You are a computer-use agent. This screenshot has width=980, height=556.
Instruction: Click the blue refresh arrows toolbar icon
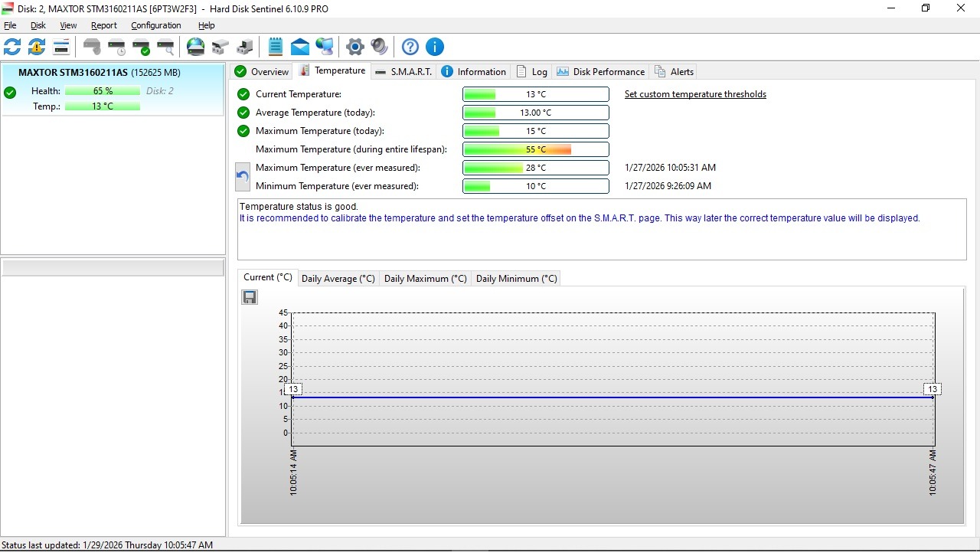(12, 47)
